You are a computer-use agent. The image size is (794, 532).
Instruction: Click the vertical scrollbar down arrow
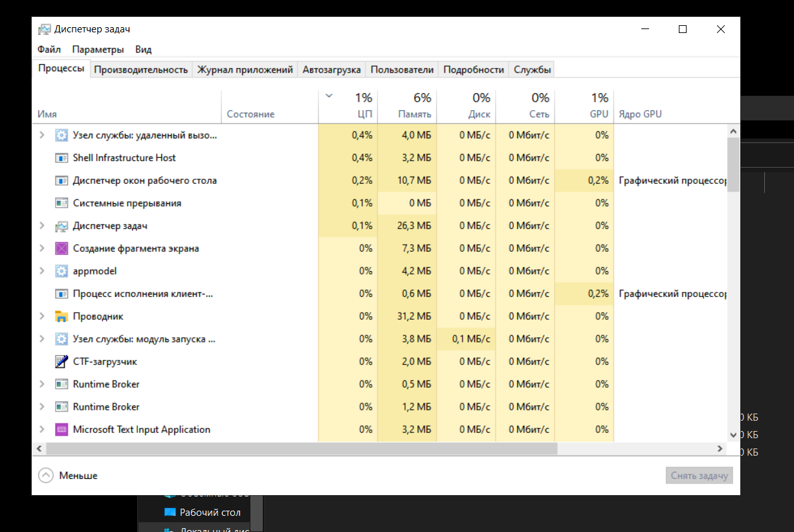coord(733,436)
